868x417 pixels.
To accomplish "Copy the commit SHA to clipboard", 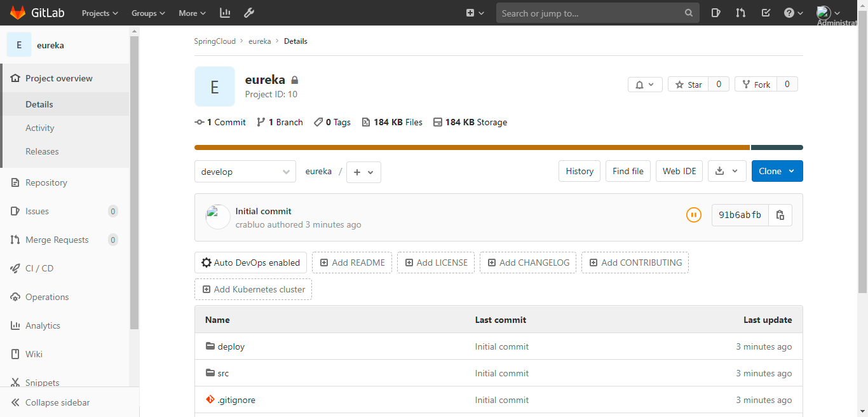I will (x=780, y=215).
